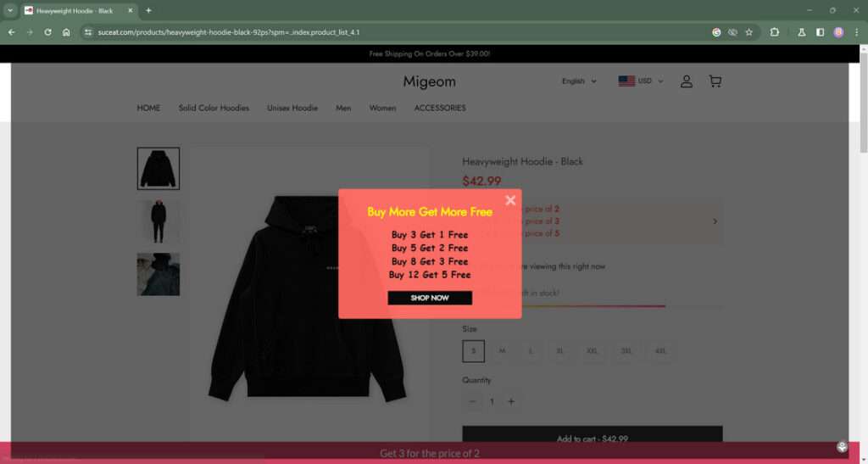This screenshot has width=868, height=464.
Task: Open the shopping cart icon
Action: click(x=715, y=81)
